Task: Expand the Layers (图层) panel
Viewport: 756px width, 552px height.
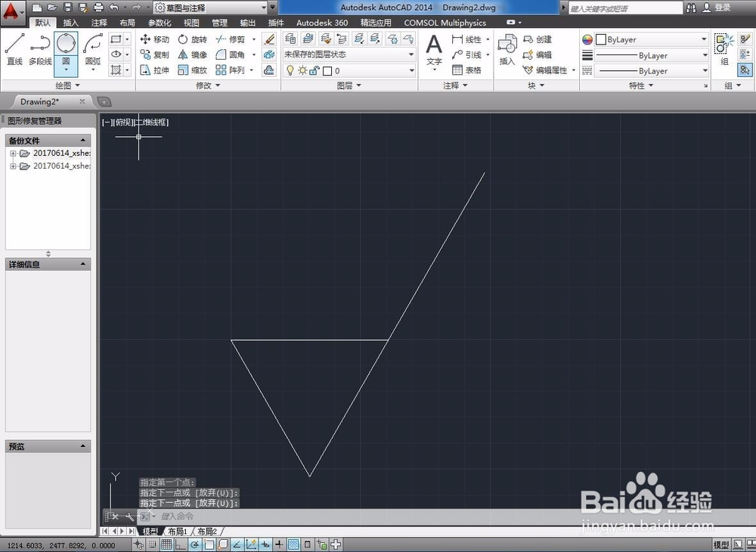Action: (349, 85)
